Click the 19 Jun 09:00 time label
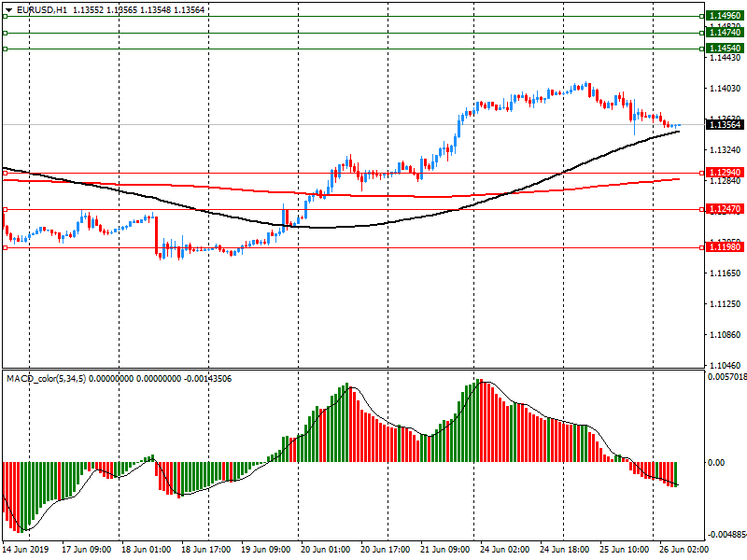The height and width of the screenshot is (560, 747). point(265,549)
